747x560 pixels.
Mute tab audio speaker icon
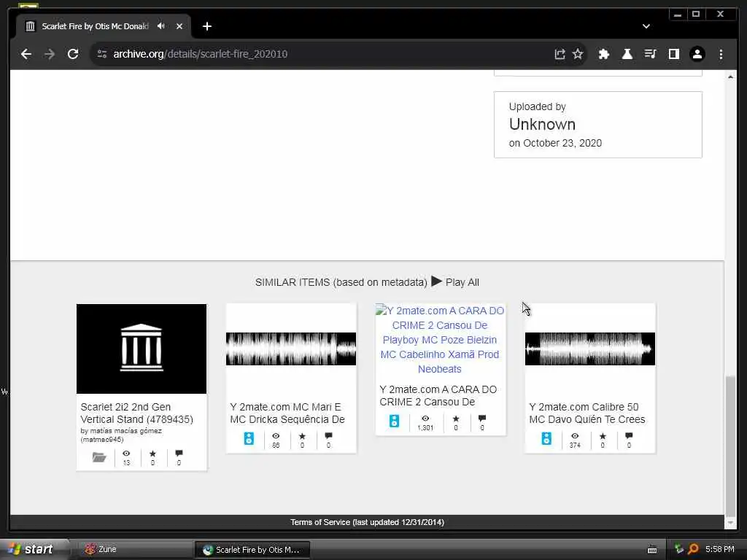[x=161, y=26]
